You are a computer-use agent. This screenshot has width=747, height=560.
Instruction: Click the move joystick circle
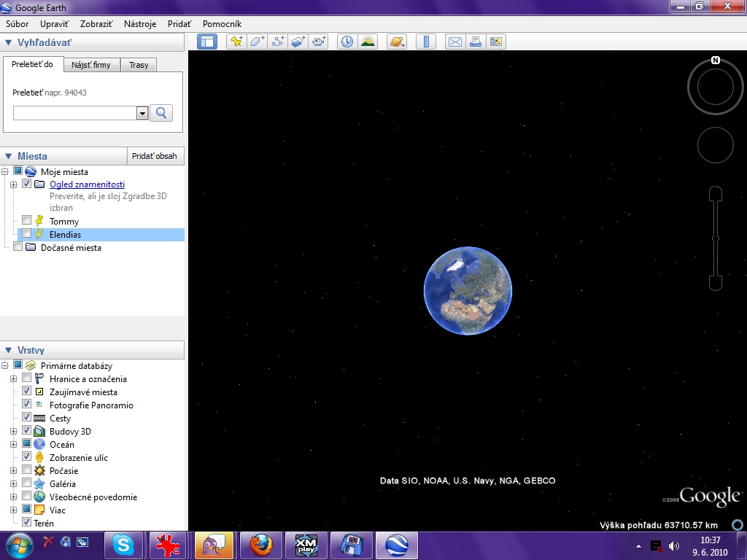[715, 145]
